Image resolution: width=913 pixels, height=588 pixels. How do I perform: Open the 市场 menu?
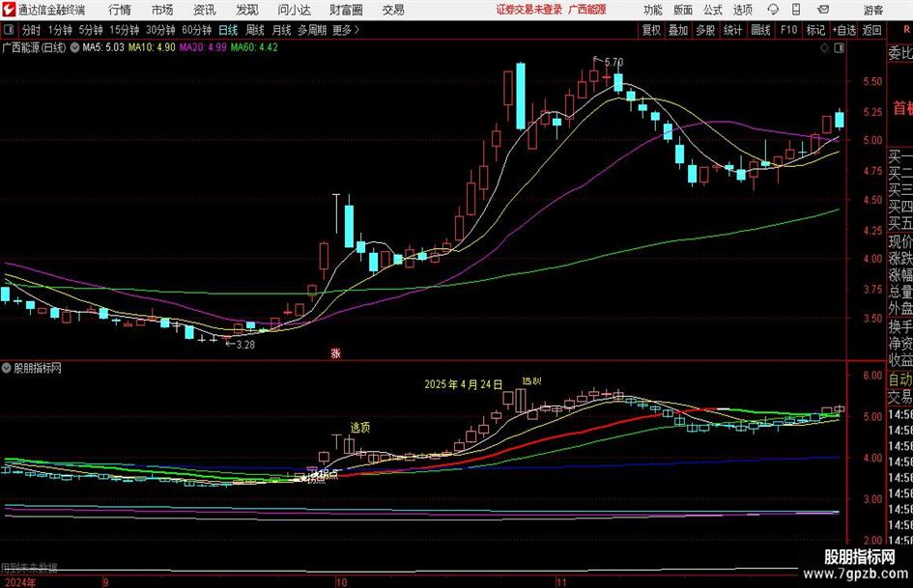pos(162,10)
